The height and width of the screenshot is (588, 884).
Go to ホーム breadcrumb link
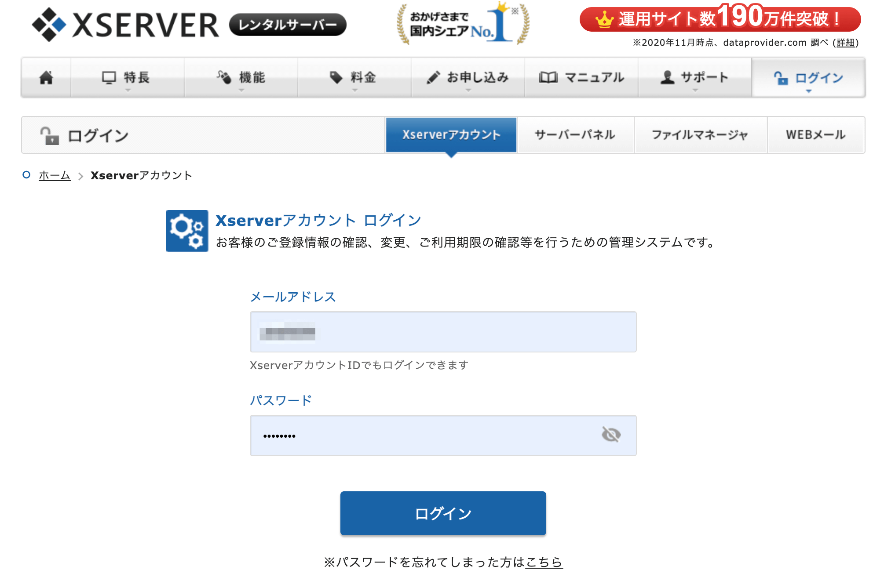(x=55, y=175)
